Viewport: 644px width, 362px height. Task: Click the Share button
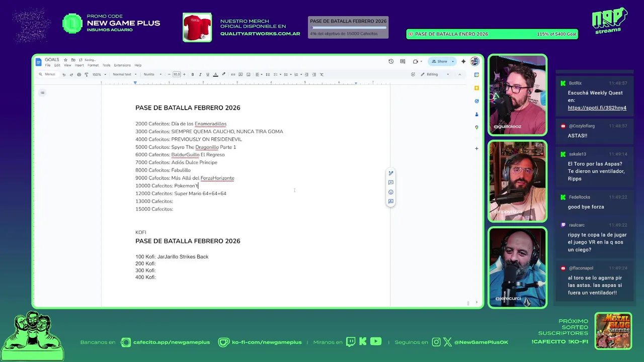pyautogui.click(x=439, y=61)
